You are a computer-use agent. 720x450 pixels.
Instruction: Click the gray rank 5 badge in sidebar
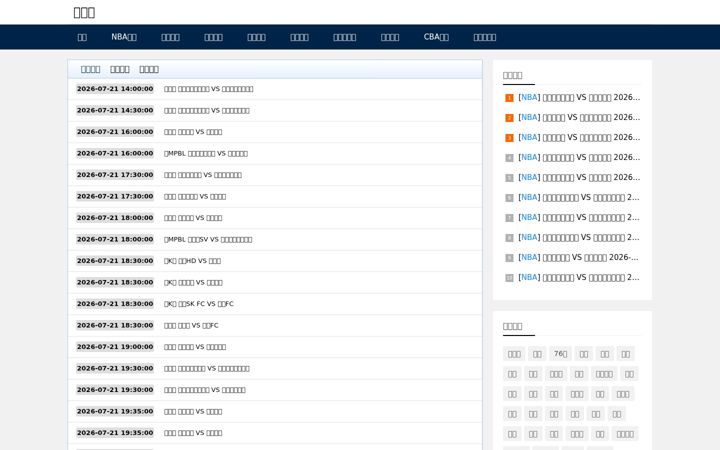pos(509,178)
